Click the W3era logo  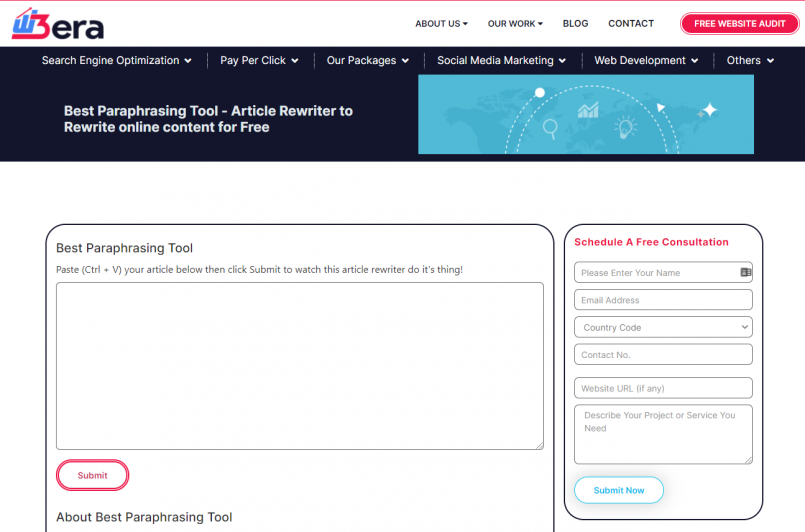58,24
